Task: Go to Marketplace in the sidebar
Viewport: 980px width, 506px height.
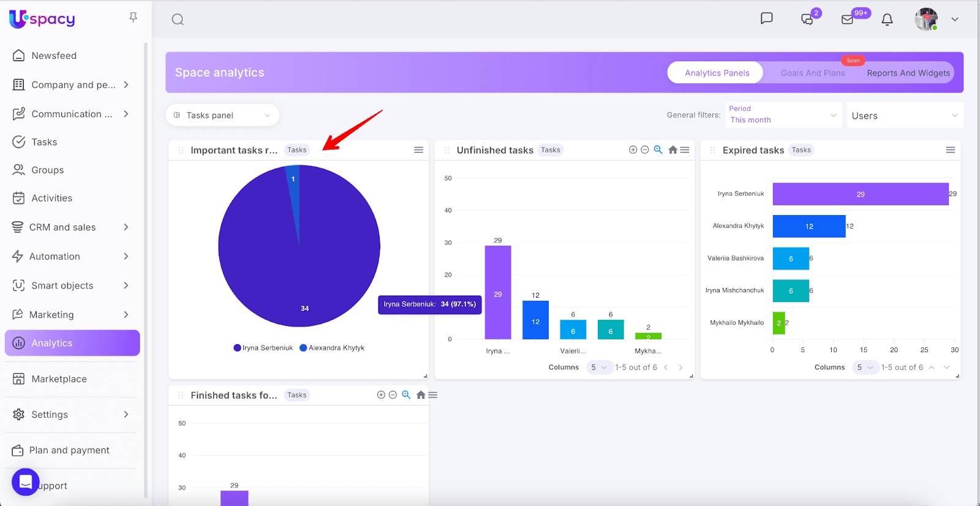Action: coord(59,379)
